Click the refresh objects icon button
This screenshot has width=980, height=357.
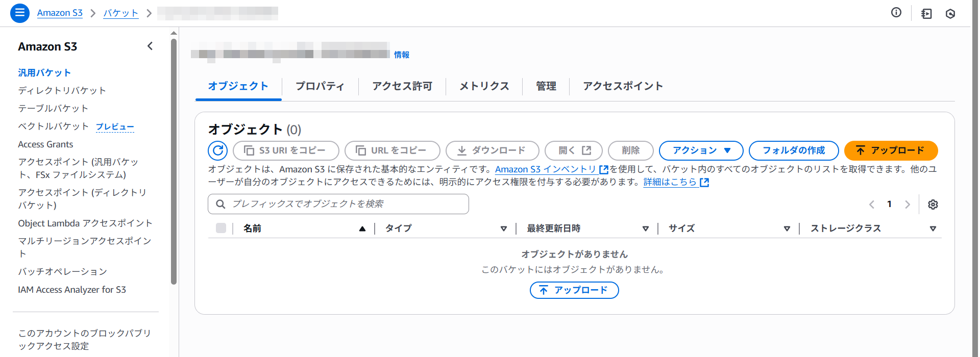(x=218, y=150)
